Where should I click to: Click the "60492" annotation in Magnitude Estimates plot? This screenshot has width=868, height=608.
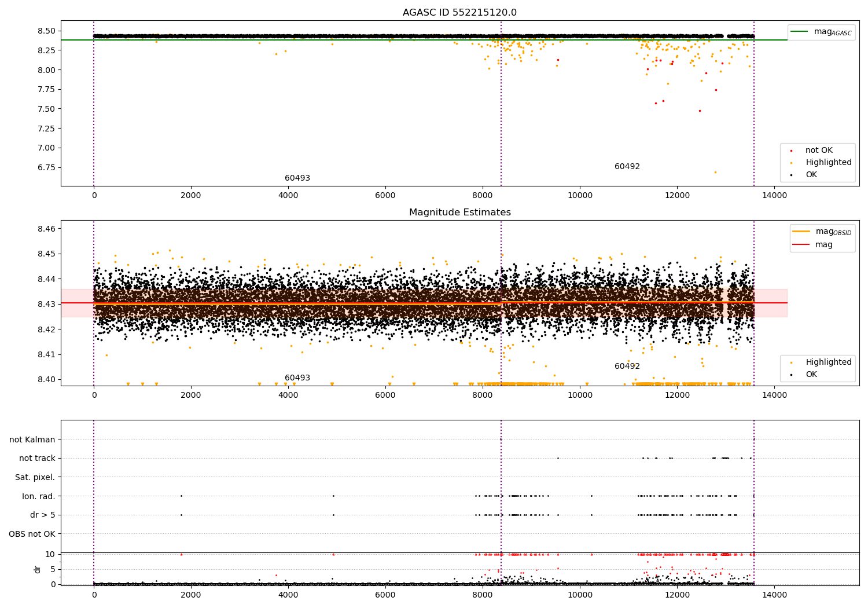(x=627, y=367)
